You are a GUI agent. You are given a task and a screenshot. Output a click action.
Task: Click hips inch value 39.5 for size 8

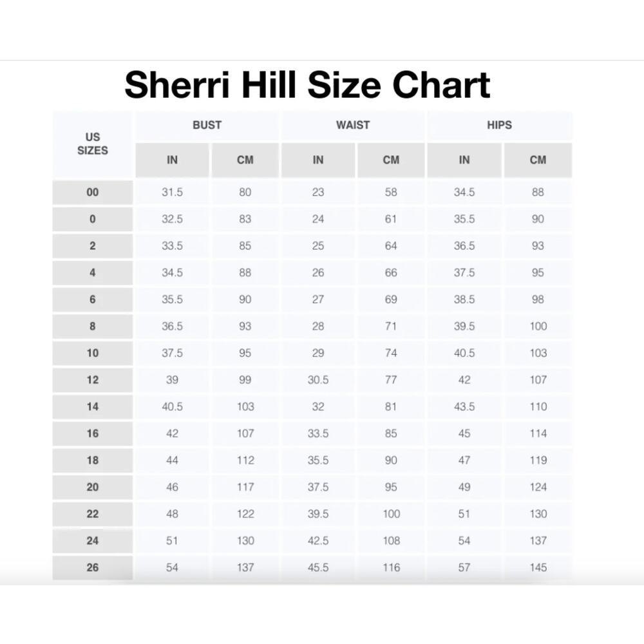click(464, 326)
